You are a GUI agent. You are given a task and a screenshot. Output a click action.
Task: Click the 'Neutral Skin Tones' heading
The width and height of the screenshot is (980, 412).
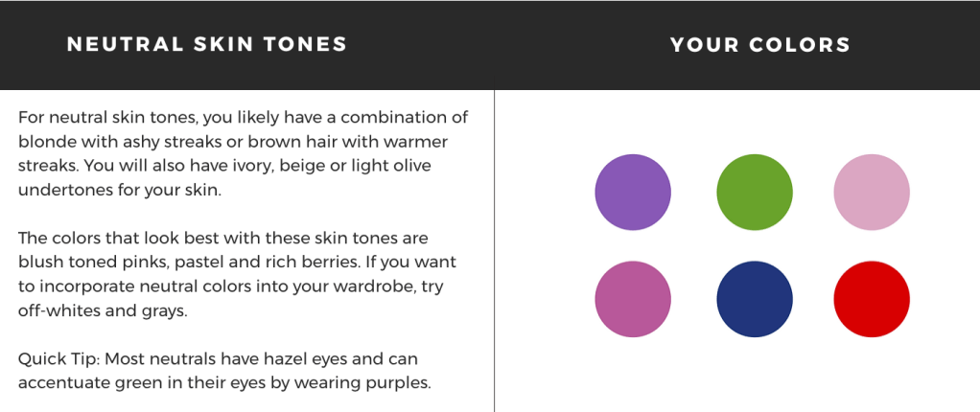click(207, 45)
